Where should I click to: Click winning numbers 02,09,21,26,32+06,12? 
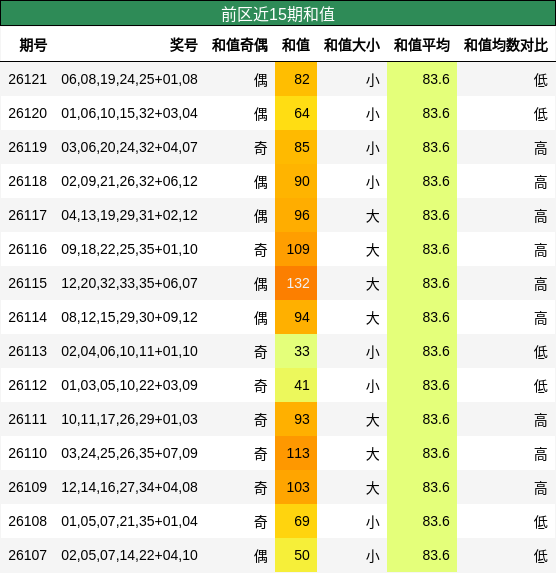point(129,181)
